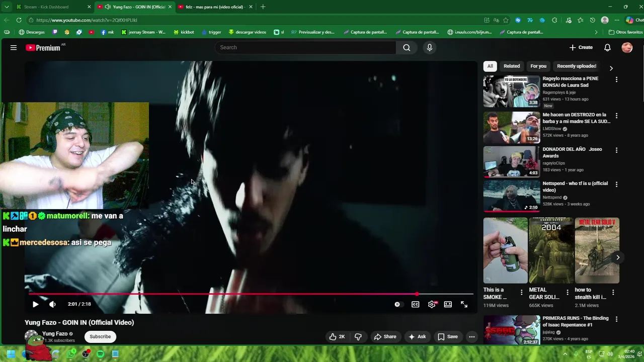Mute the video volume speaker

pos(52,304)
